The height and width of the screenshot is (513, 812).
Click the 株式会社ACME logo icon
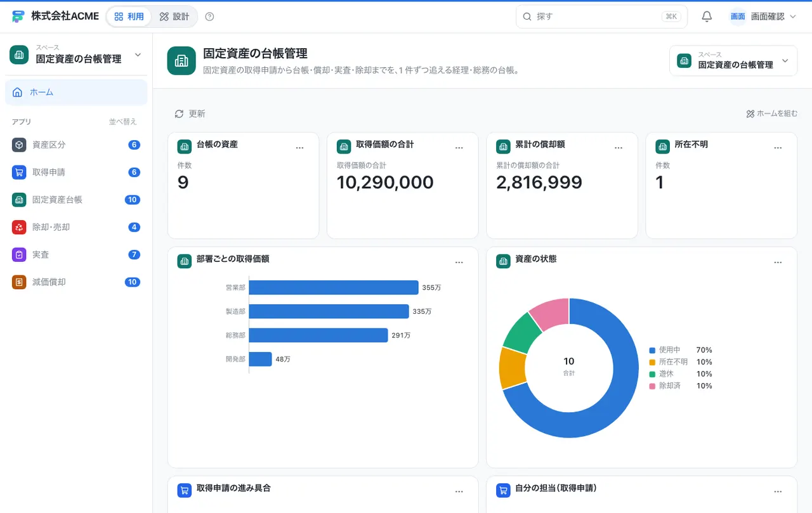click(18, 16)
